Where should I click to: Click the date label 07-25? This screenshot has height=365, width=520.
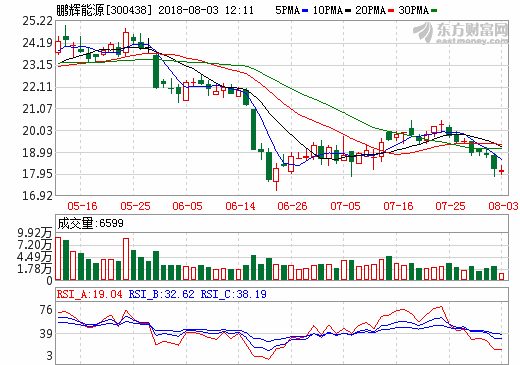click(x=450, y=206)
